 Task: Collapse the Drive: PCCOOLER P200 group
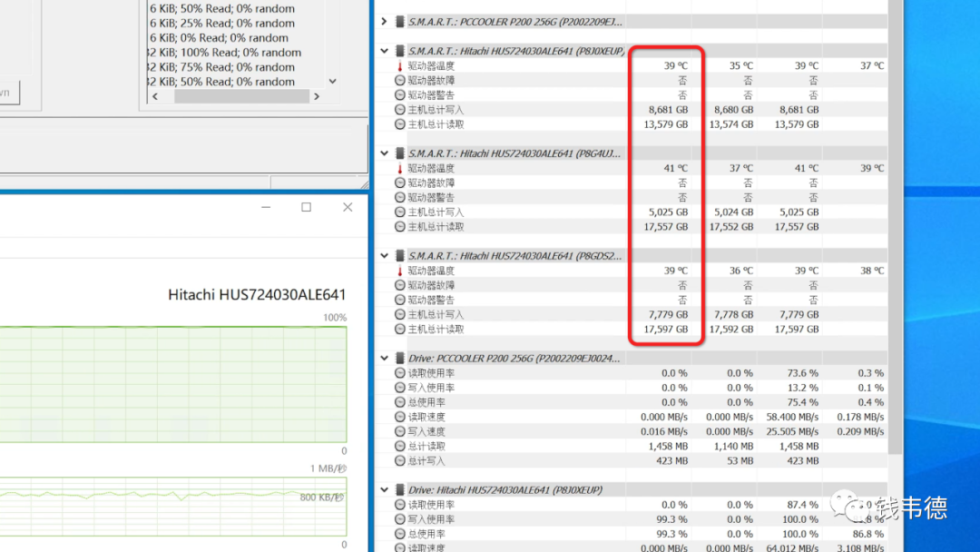pos(385,359)
